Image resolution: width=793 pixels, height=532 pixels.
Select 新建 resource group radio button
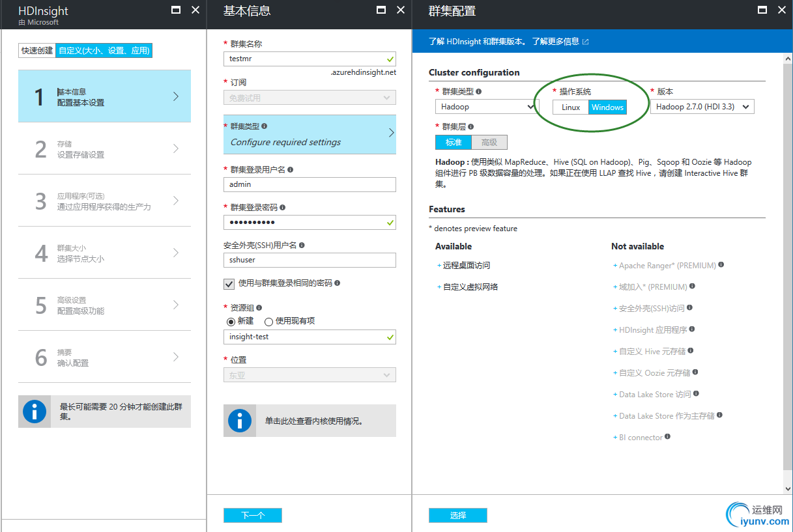click(x=231, y=322)
